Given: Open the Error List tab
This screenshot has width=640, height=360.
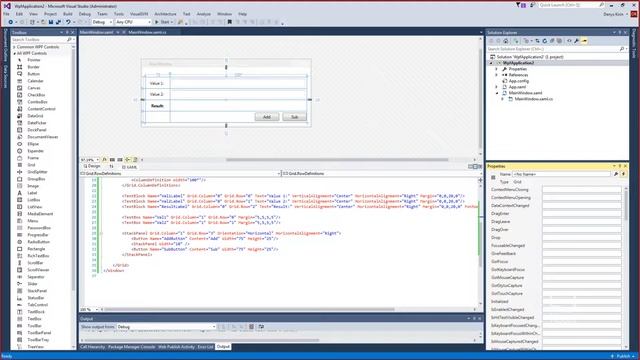Looking at the screenshot, I should [x=205, y=347].
